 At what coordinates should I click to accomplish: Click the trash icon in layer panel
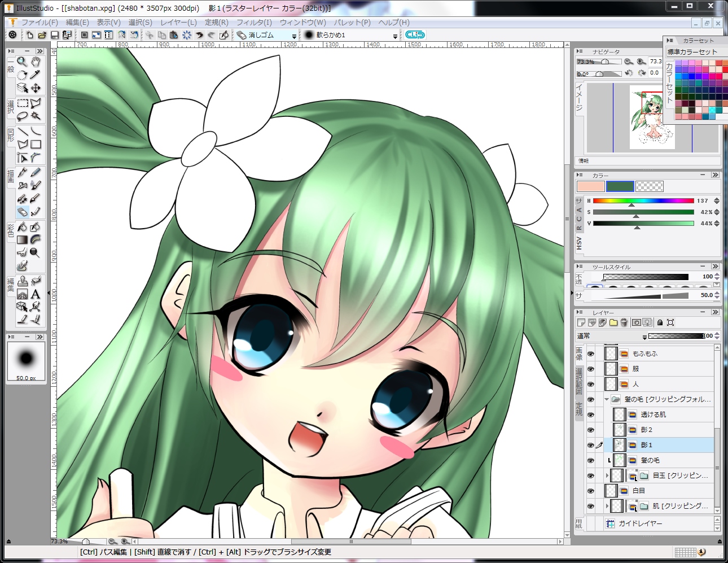624,322
